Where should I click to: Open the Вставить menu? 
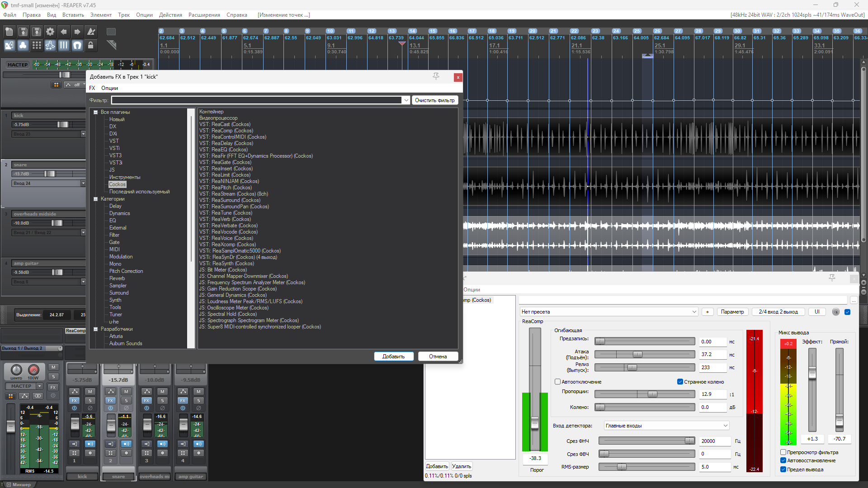pos(73,15)
